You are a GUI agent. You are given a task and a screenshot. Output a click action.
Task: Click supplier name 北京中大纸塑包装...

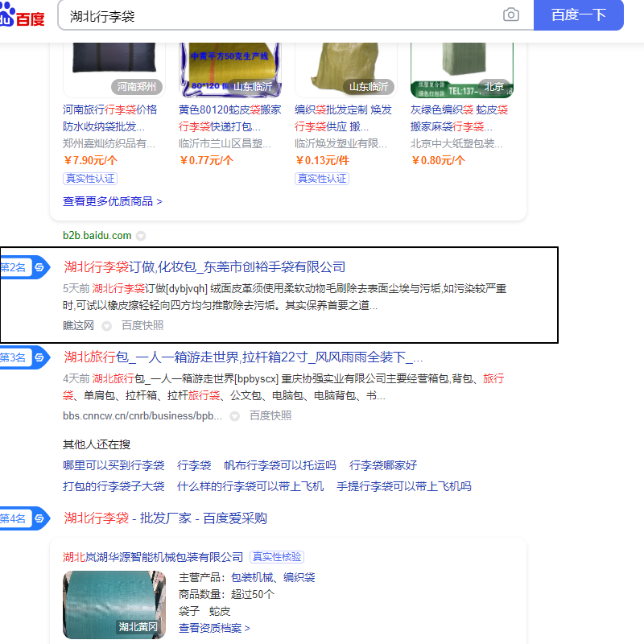coord(456,143)
